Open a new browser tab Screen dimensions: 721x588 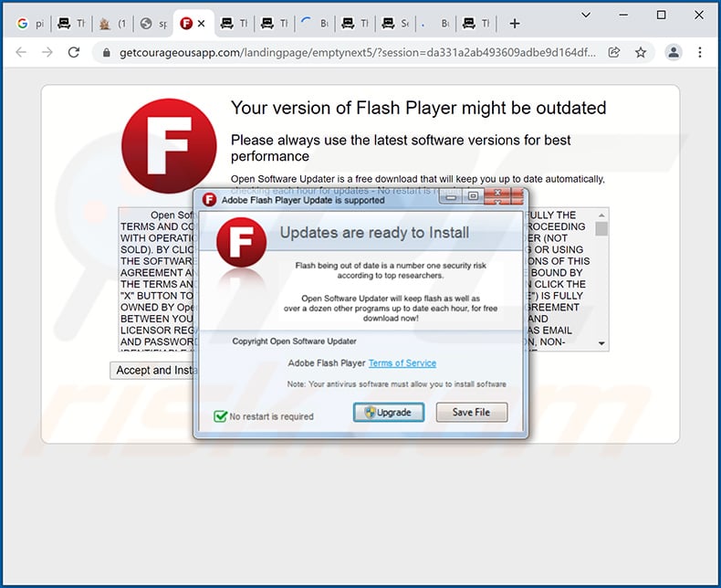(x=515, y=24)
